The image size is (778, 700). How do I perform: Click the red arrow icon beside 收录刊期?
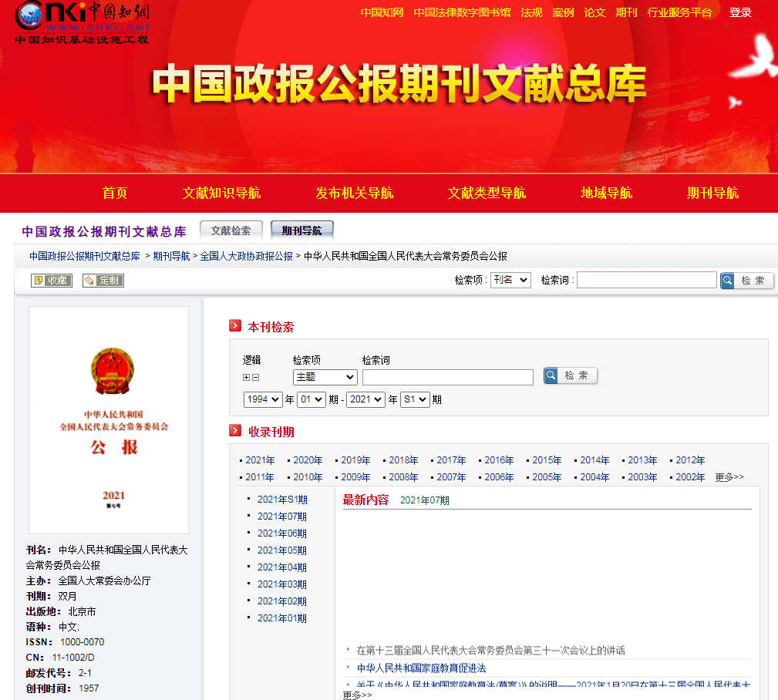pos(235,431)
